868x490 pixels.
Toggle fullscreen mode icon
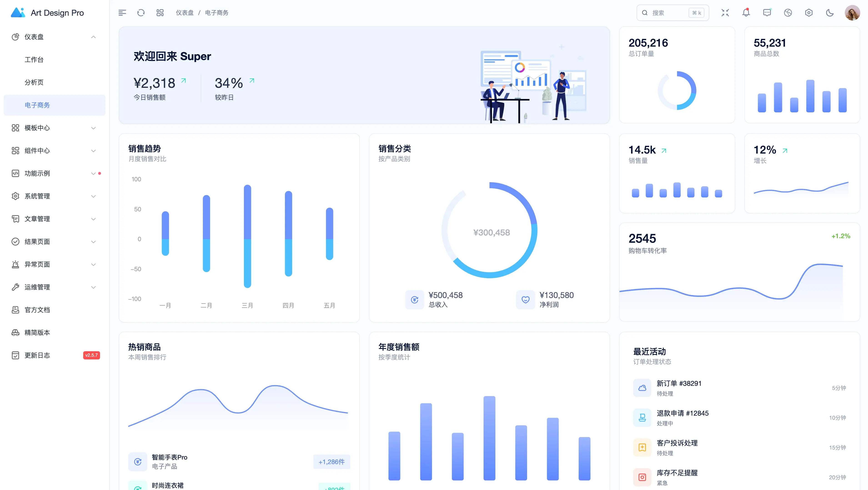[x=725, y=13]
